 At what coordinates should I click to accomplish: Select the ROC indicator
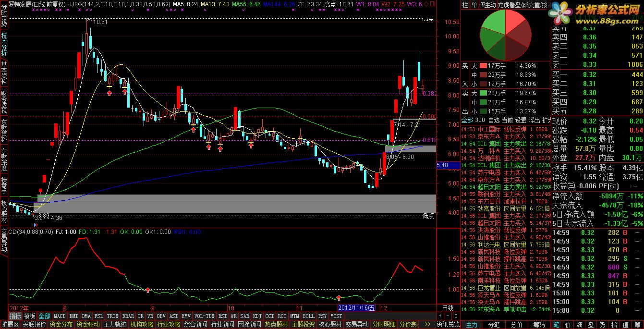(282, 317)
